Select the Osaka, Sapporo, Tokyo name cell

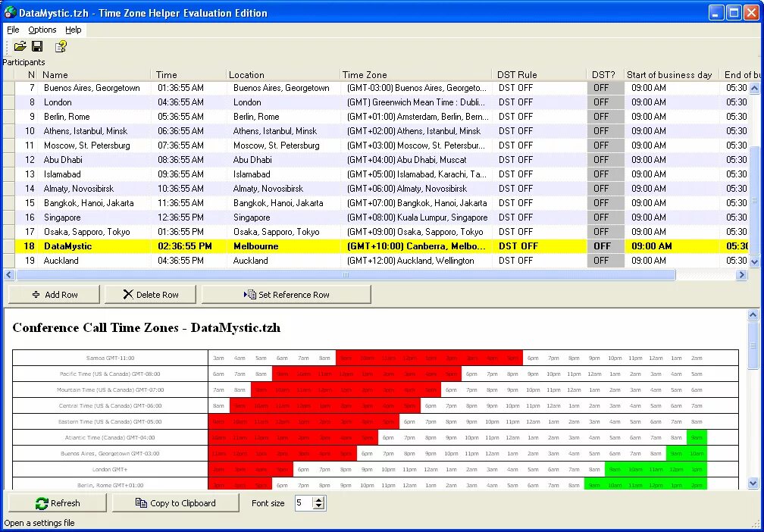pyautogui.click(x=95, y=232)
